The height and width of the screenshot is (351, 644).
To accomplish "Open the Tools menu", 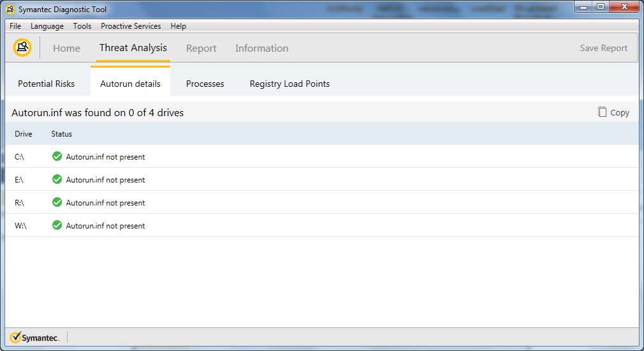I will [82, 26].
